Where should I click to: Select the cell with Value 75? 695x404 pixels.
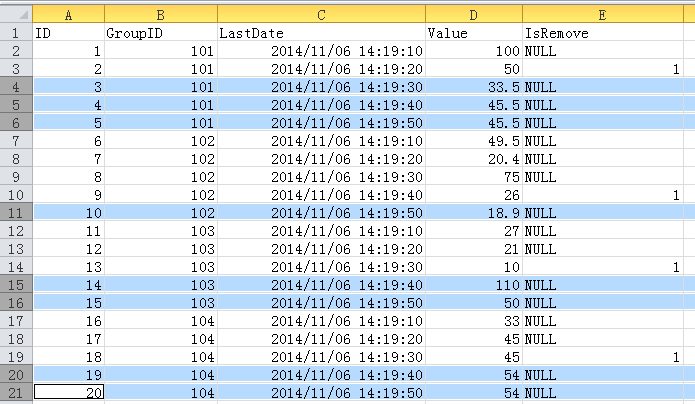click(474, 177)
